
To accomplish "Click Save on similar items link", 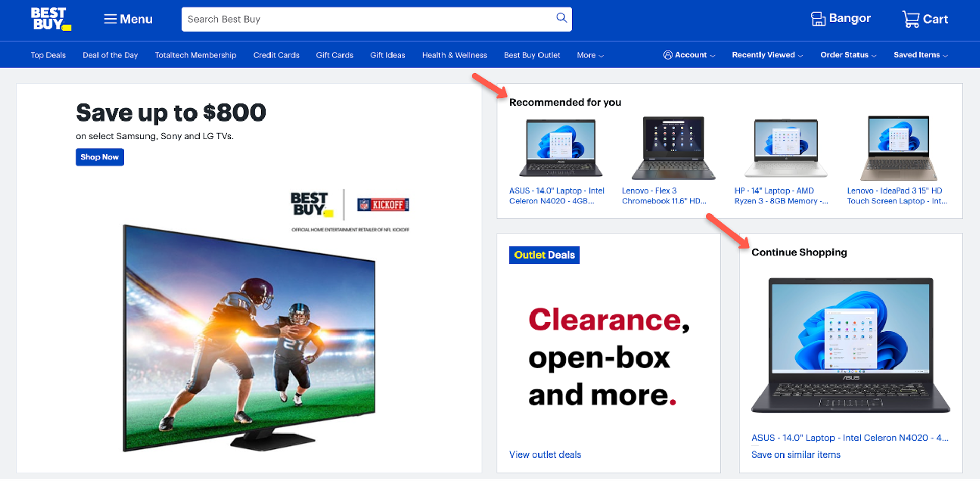I will coord(796,454).
